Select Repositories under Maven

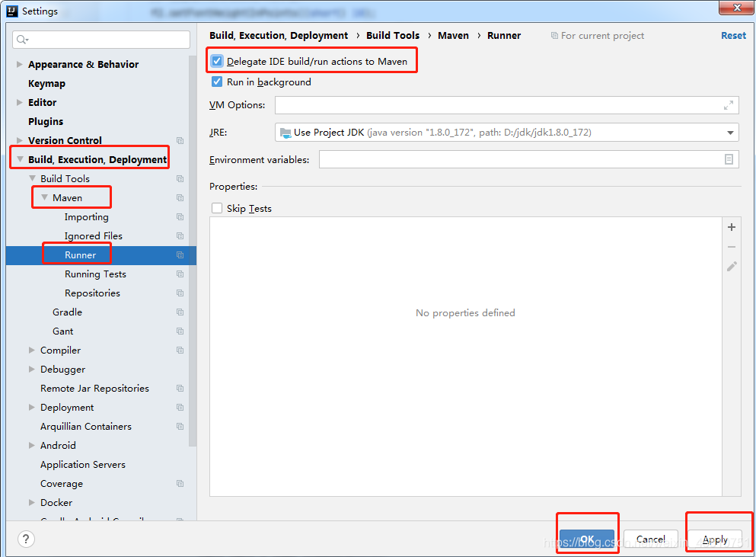click(92, 293)
